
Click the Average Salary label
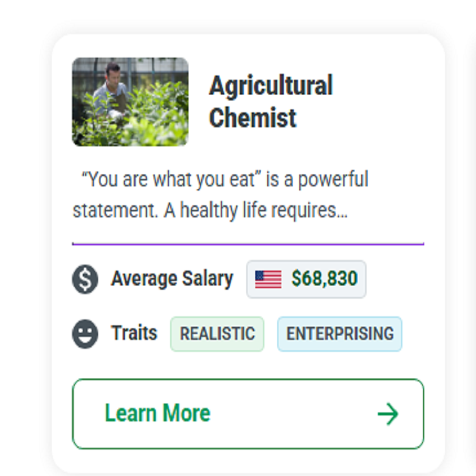pos(172,278)
